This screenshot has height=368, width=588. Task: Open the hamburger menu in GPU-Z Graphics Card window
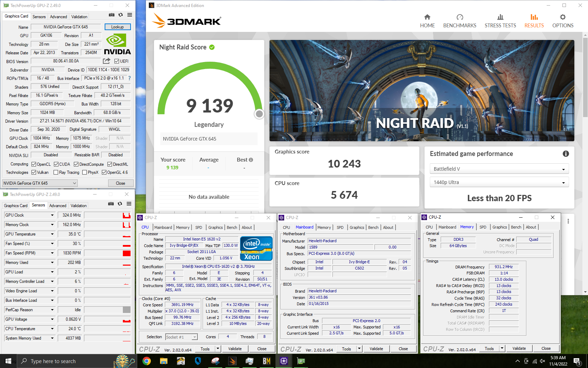[x=129, y=15]
